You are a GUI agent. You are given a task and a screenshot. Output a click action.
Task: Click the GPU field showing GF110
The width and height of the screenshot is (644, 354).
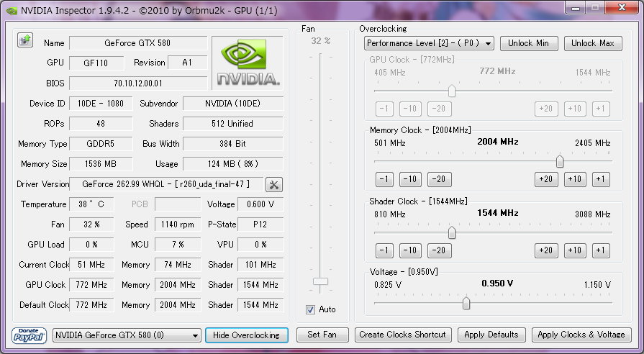(x=96, y=63)
